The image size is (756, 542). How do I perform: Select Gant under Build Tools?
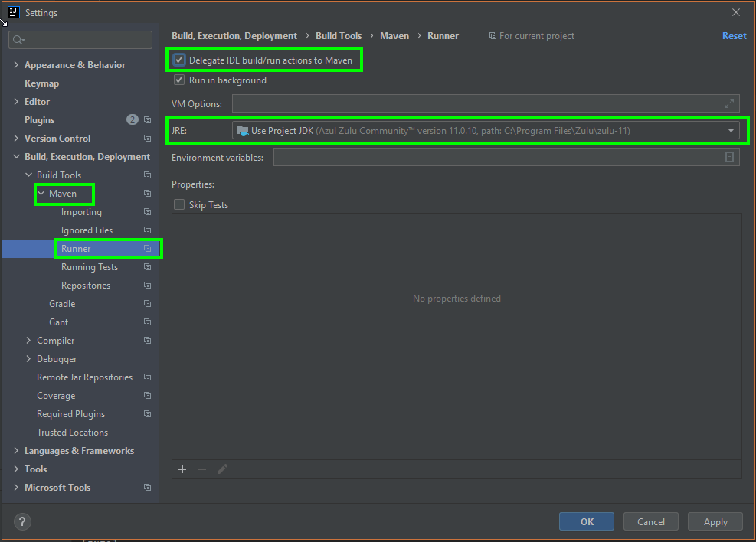59,322
